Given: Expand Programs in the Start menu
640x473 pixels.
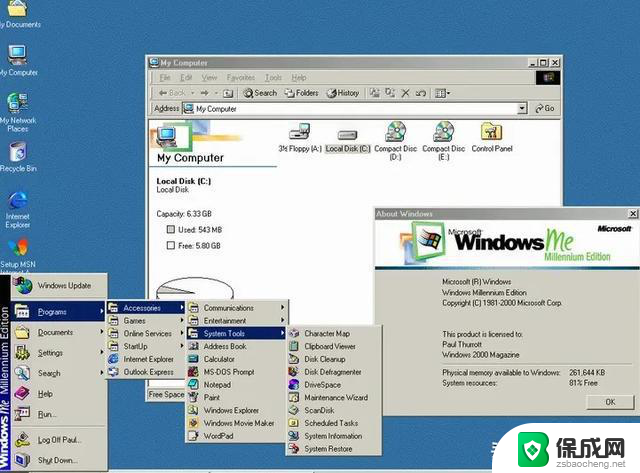Looking at the screenshot, I should pos(60,312).
